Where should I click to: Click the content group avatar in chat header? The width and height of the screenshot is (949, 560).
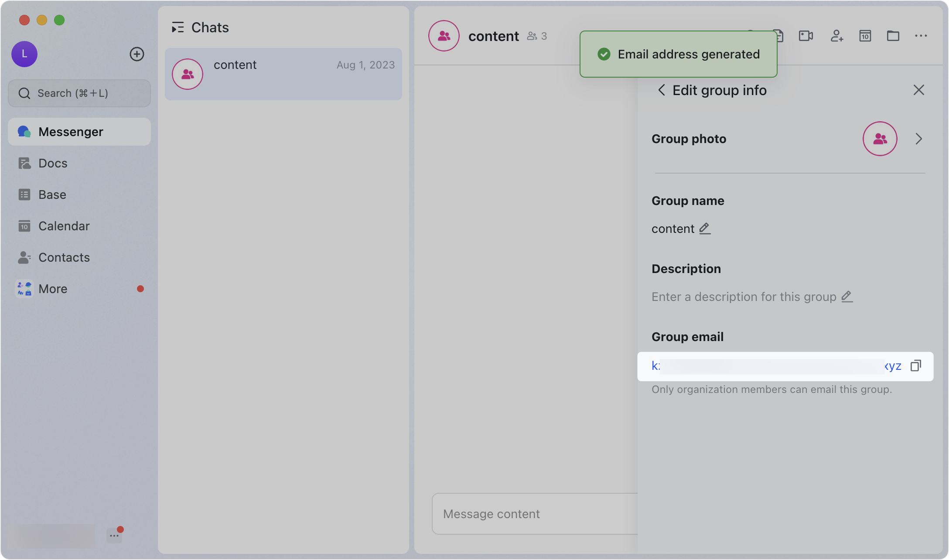[x=444, y=36]
